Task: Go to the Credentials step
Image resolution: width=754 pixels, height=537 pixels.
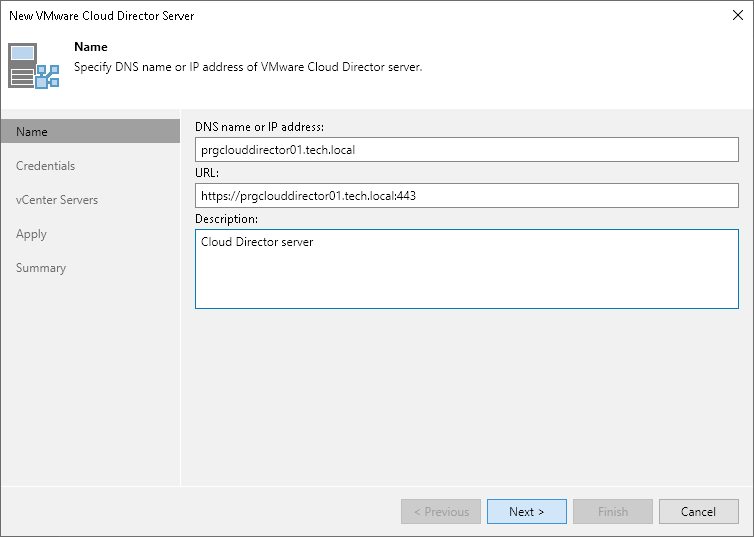Action: 45,166
